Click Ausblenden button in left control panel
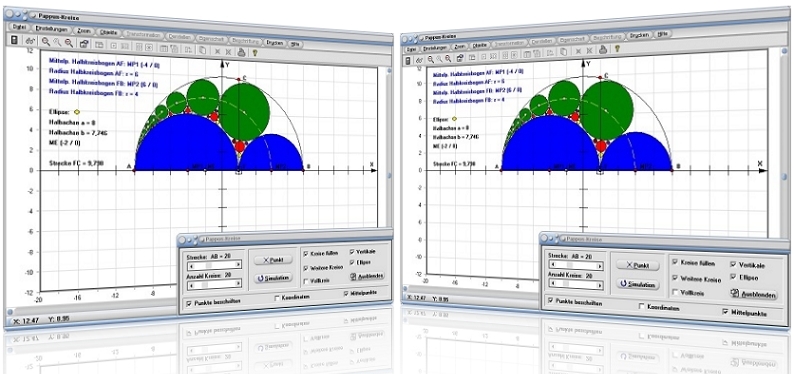Screen dimensions: 794x374 tap(367, 276)
